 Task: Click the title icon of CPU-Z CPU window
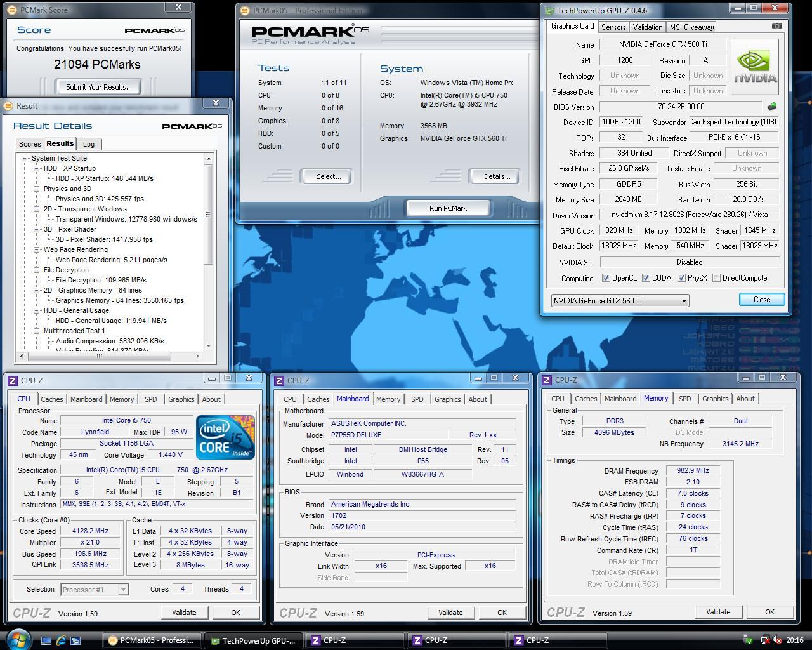coord(13,380)
